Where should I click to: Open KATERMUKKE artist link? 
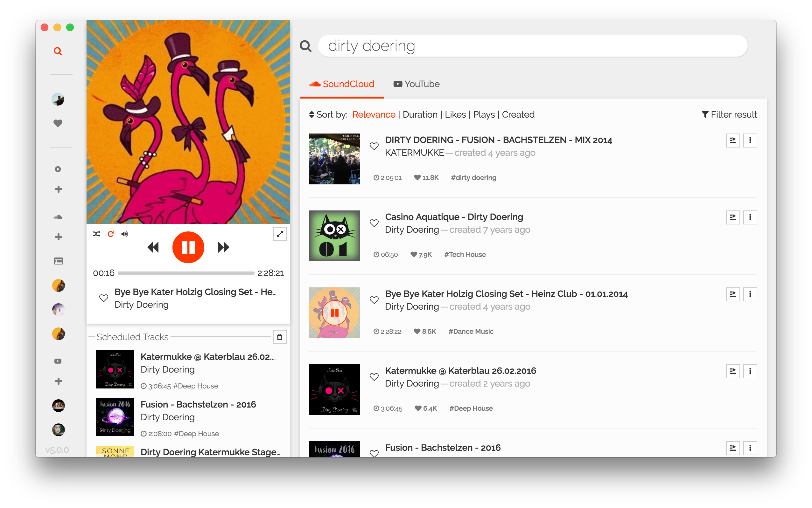point(414,153)
